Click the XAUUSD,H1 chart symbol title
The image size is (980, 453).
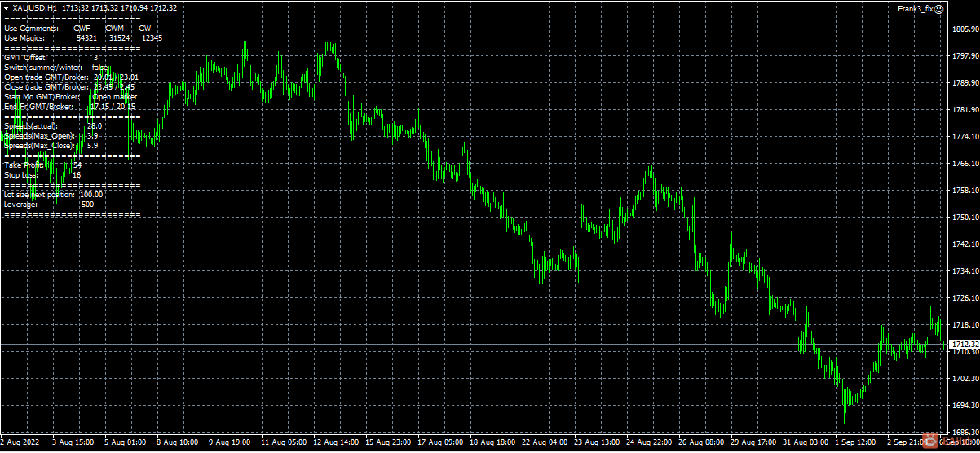pyautogui.click(x=35, y=7)
